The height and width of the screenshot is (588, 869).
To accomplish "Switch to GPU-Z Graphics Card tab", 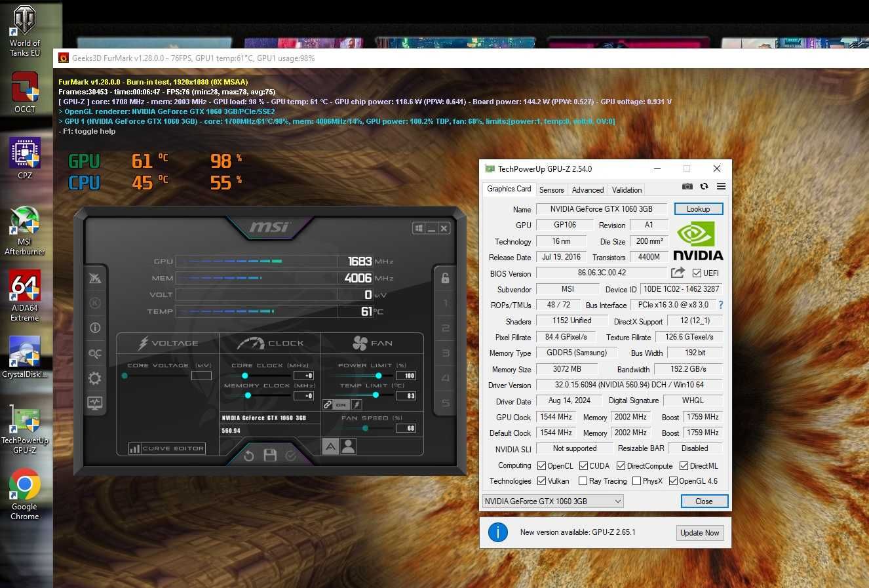I will 509,189.
